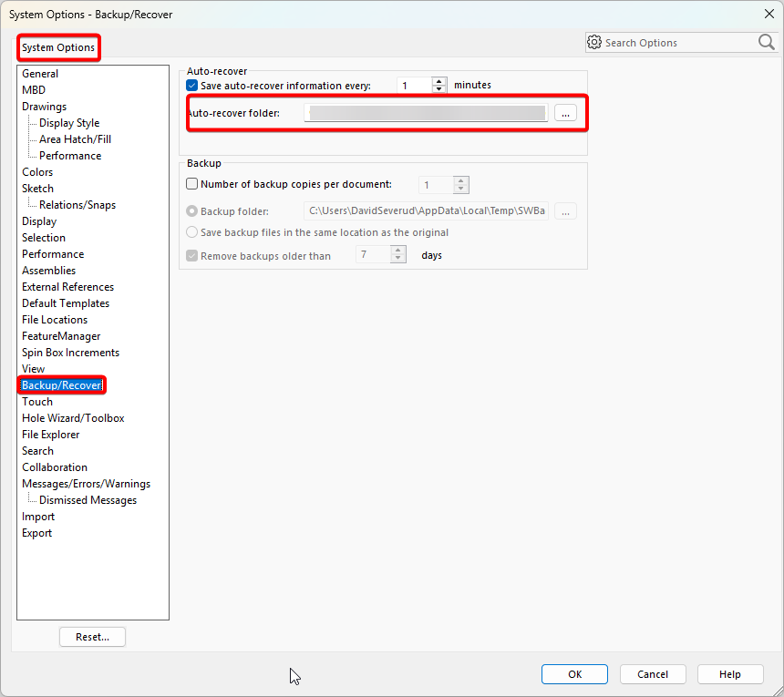Decrease auto-recover minutes with down arrow
This screenshot has width=784, height=697.
[x=439, y=89]
